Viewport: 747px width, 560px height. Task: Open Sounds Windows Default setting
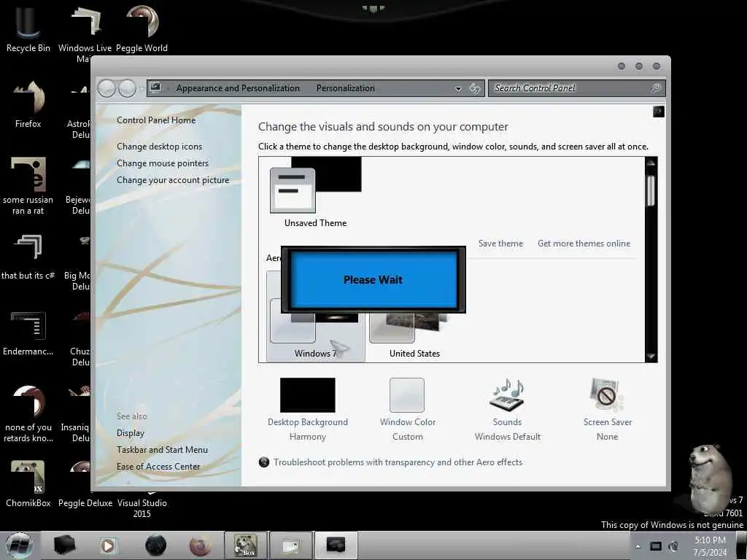coord(508,410)
